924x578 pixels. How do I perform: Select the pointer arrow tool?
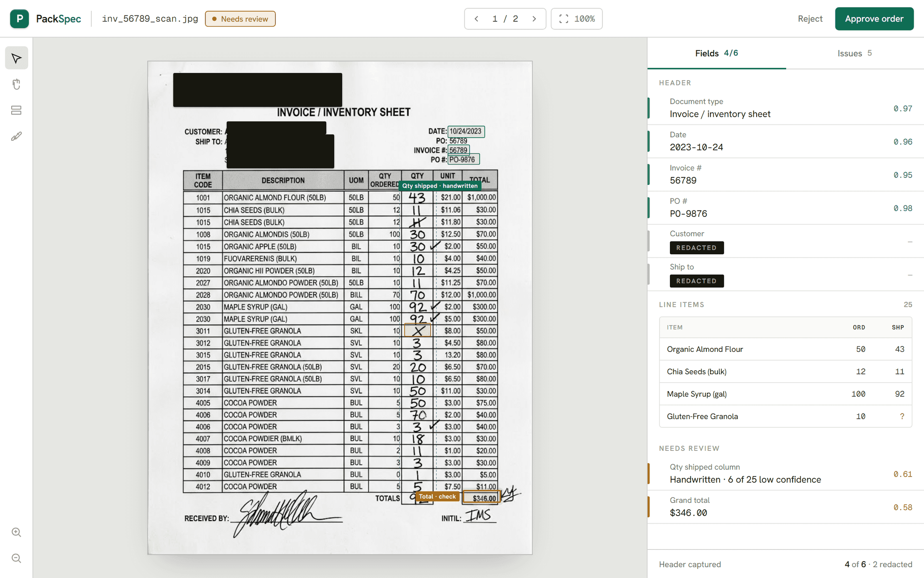[16, 58]
